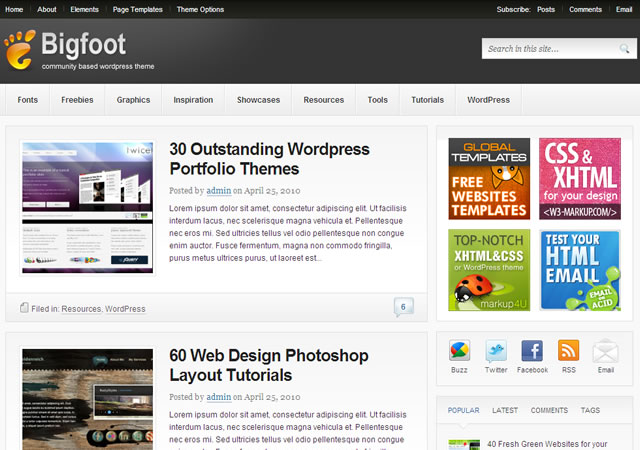The image size is (640, 450).
Task: Go to Home in top menu
Action: (14, 9)
